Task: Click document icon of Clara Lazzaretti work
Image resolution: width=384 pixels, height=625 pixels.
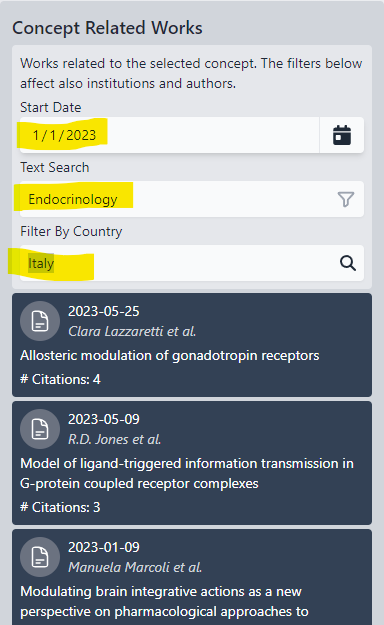Action: (40, 321)
